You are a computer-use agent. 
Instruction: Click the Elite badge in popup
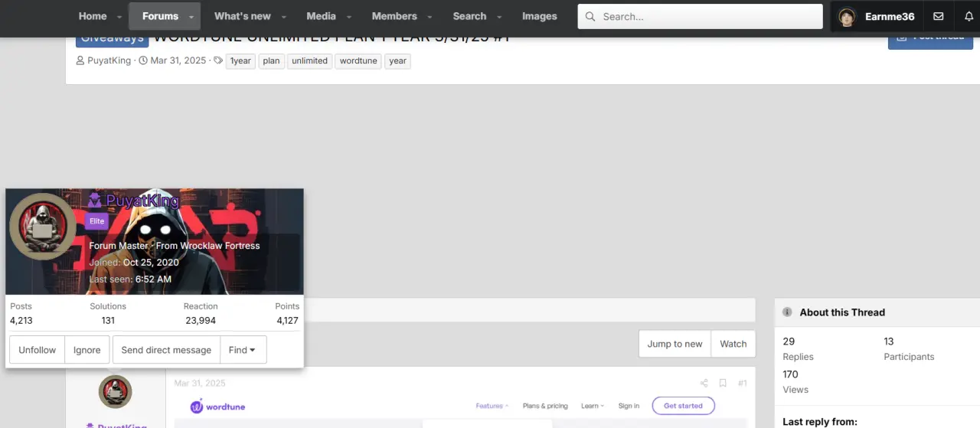(x=96, y=221)
